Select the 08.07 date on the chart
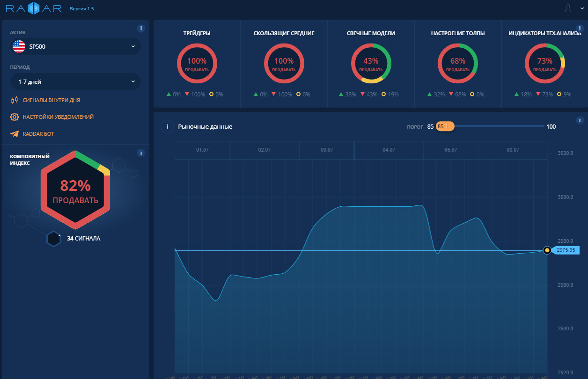Image resolution: width=588 pixels, height=379 pixels. coord(513,150)
